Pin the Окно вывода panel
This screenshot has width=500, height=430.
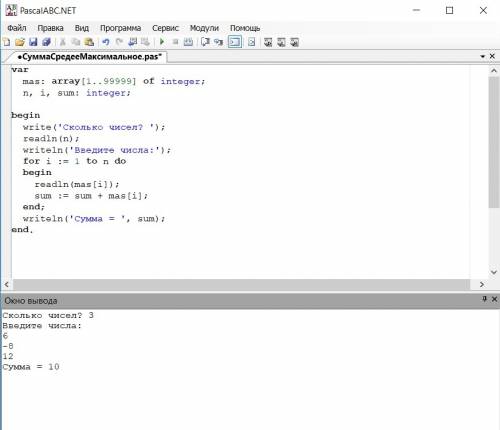pyautogui.click(x=484, y=299)
